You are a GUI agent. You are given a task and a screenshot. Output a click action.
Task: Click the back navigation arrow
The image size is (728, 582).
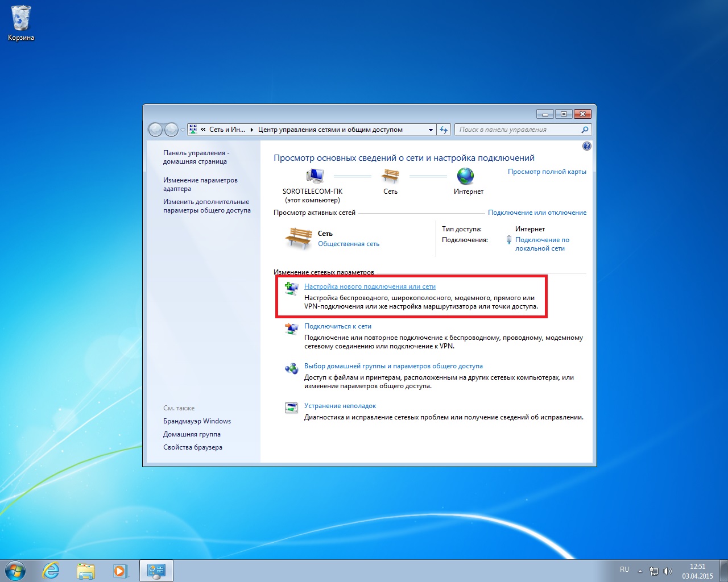click(x=155, y=130)
